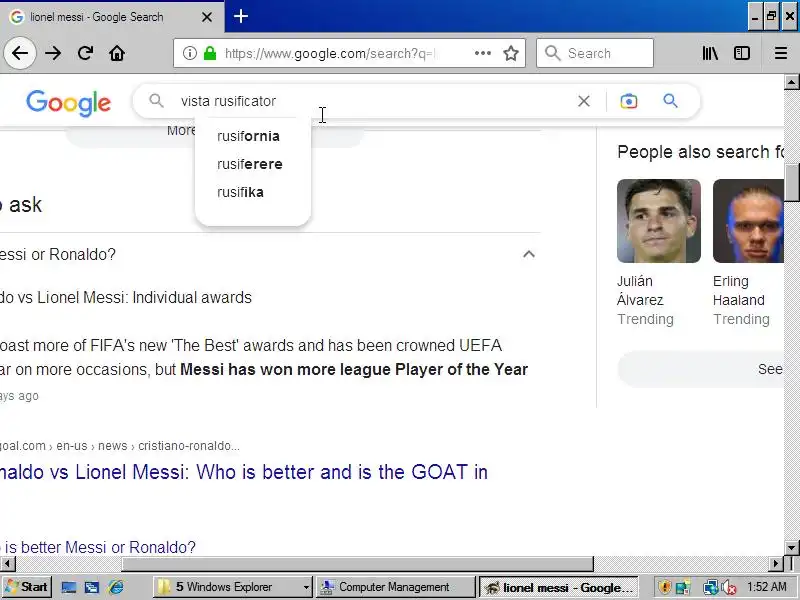Go forward with the browser forward arrow
The image size is (800, 600).
53,53
